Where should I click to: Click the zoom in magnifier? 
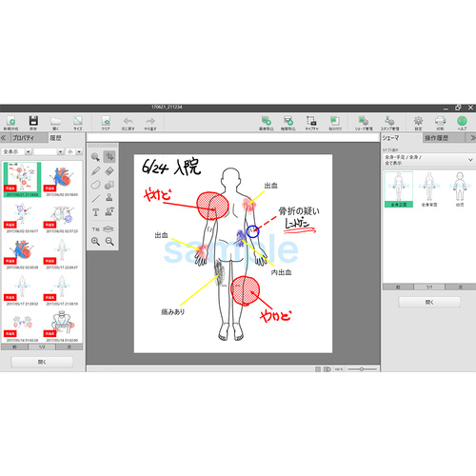click(x=95, y=242)
